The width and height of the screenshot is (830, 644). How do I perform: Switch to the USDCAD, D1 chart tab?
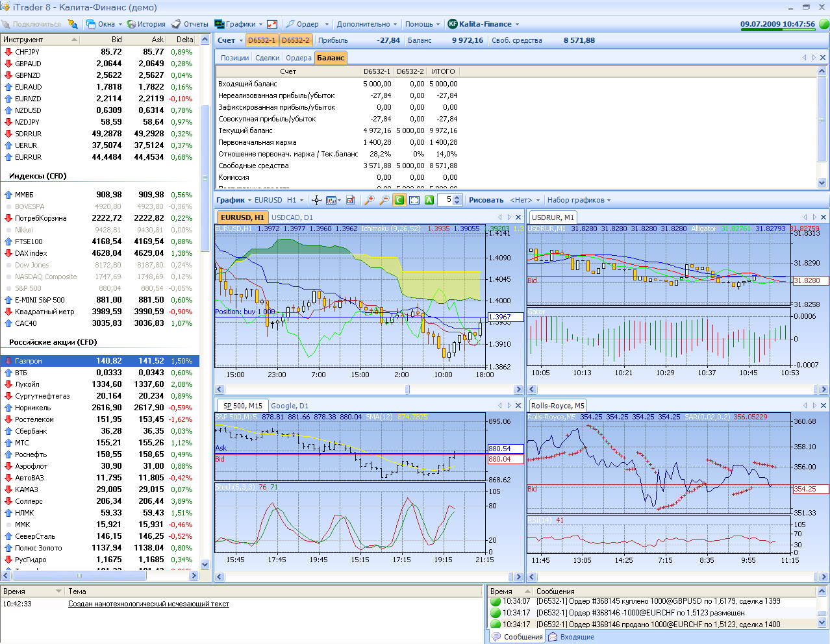coord(292,217)
